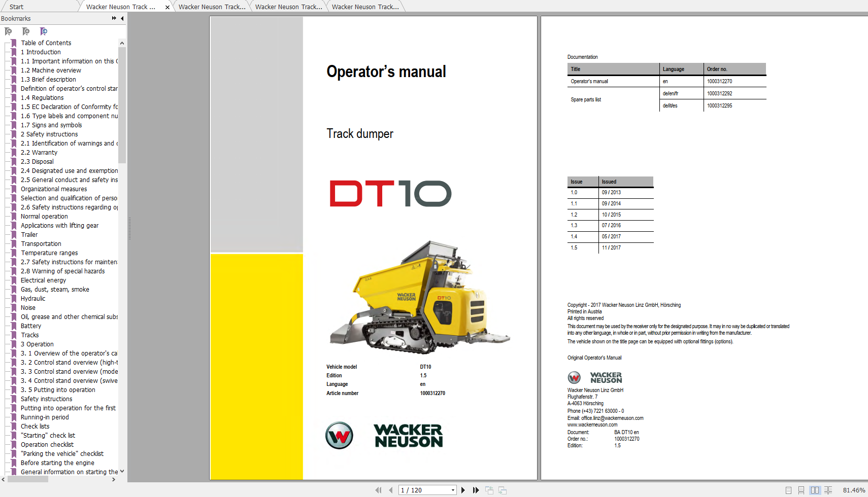868x497 pixels.
Task: Open Table of Contents bookmark
Action: point(46,43)
